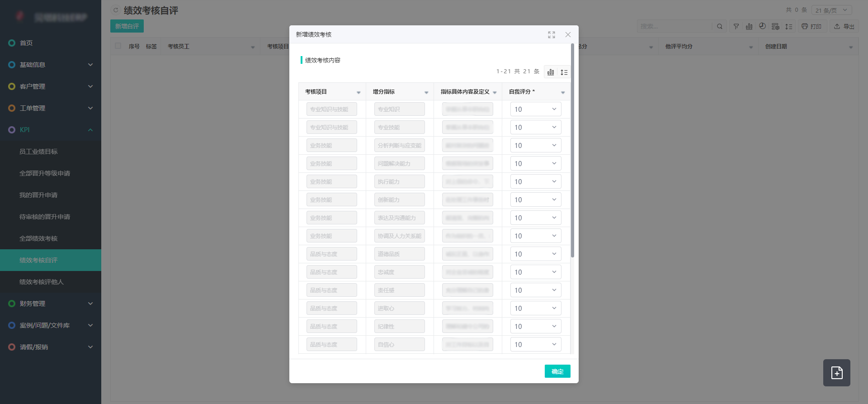Open 我的晋升申请 menu item

(51, 195)
